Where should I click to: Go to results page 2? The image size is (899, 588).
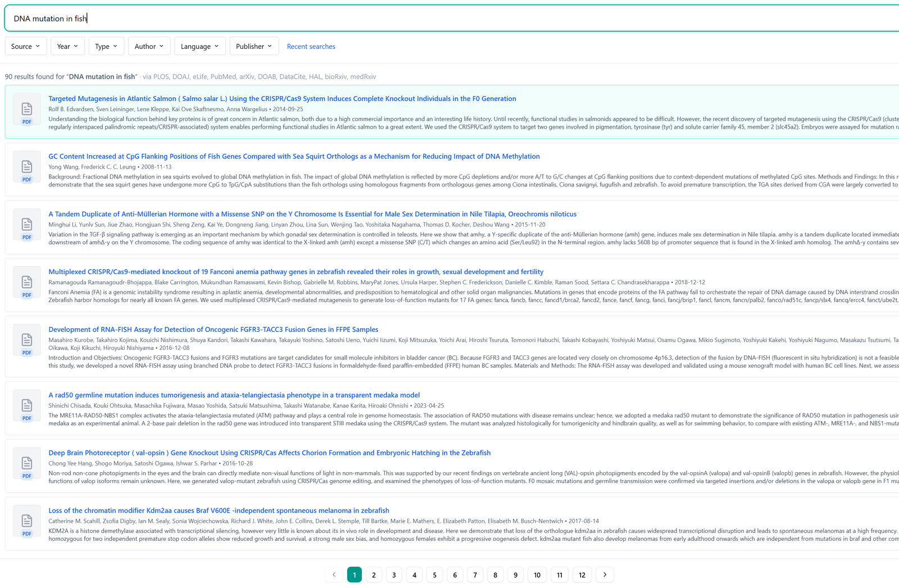tap(374, 575)
